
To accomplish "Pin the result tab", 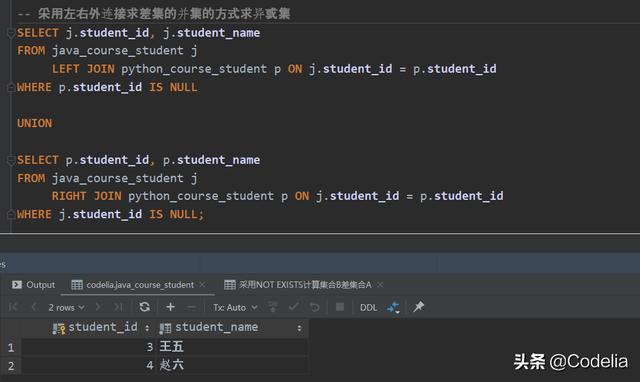I will [418, 307].
